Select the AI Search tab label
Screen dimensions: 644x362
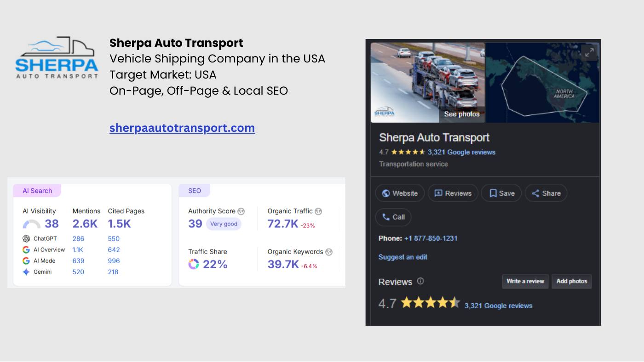point(37,191)
